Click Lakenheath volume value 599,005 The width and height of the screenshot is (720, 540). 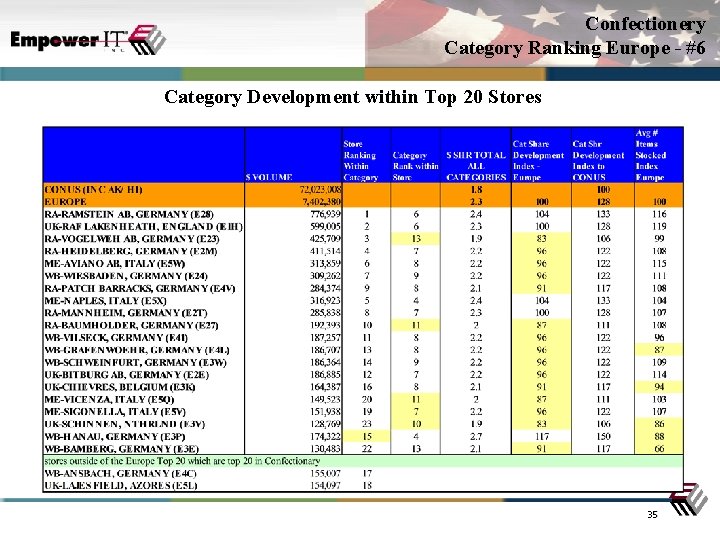point(326,226)
